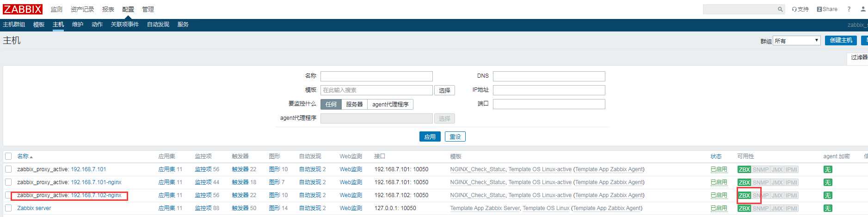The height and width of the screenshot is (217, 868).
Task: Click 选择 button next to 模板 field
Action: [x=444, y=90]
